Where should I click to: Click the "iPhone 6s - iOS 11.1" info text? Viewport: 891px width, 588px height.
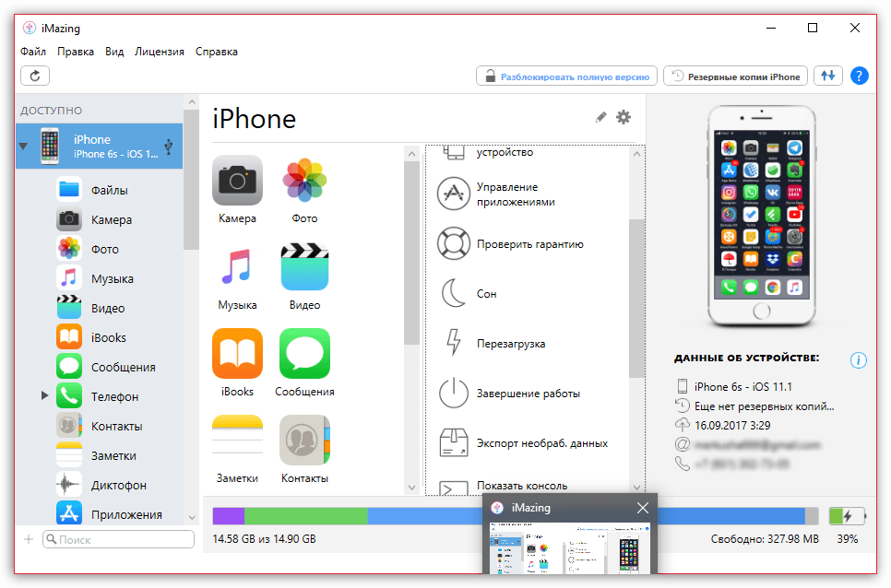click(742, 386)
